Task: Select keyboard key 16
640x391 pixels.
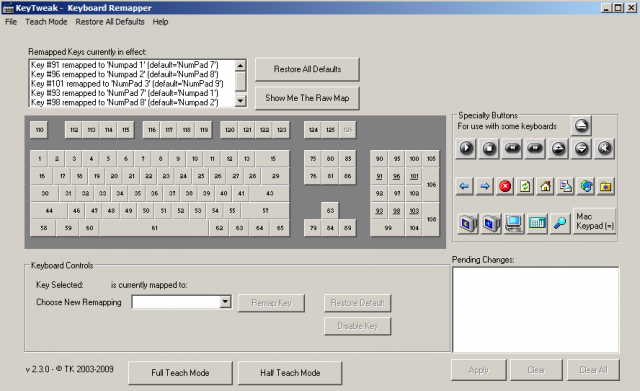Action: [x=42, y=176]
